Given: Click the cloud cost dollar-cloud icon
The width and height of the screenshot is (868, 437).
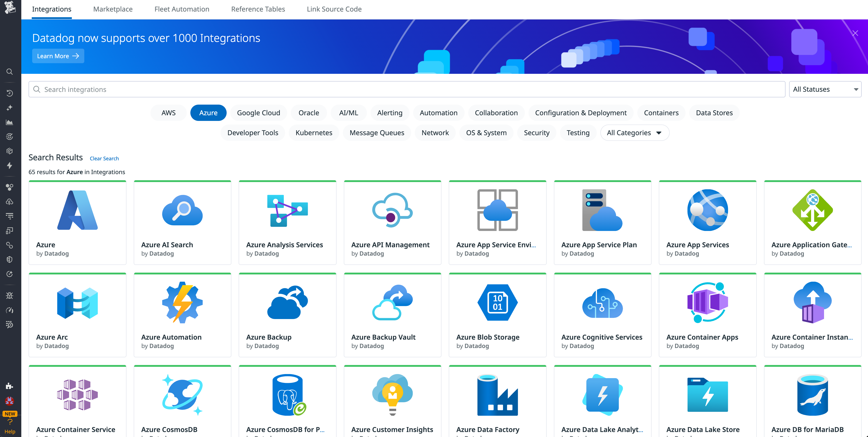Looking at the screenshot, I should tap(10, 202).
